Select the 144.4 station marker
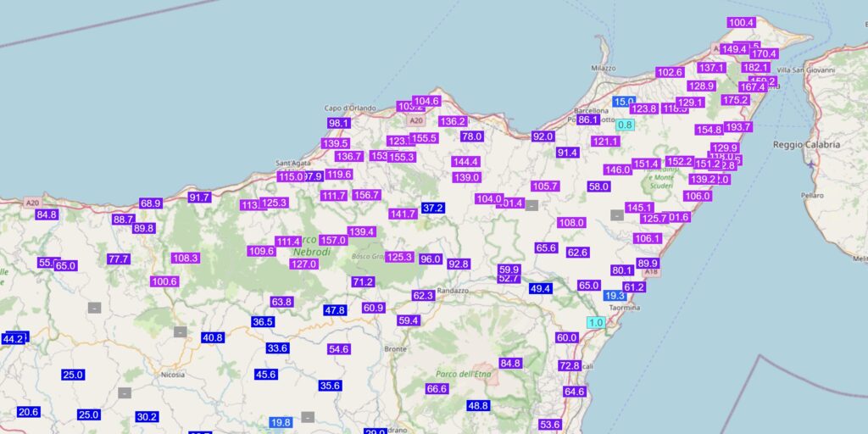This screenshot has width=868, height=434. (465, 162)
